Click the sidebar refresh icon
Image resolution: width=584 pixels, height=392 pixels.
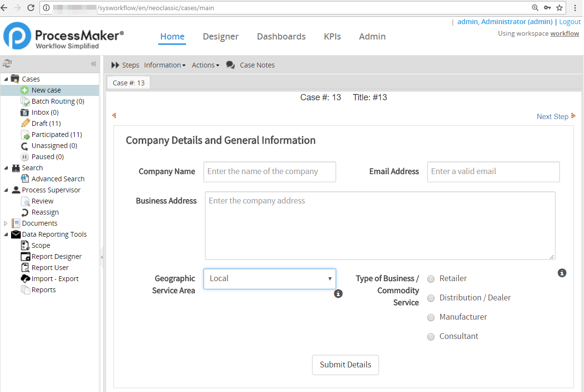tap(7, 64)
